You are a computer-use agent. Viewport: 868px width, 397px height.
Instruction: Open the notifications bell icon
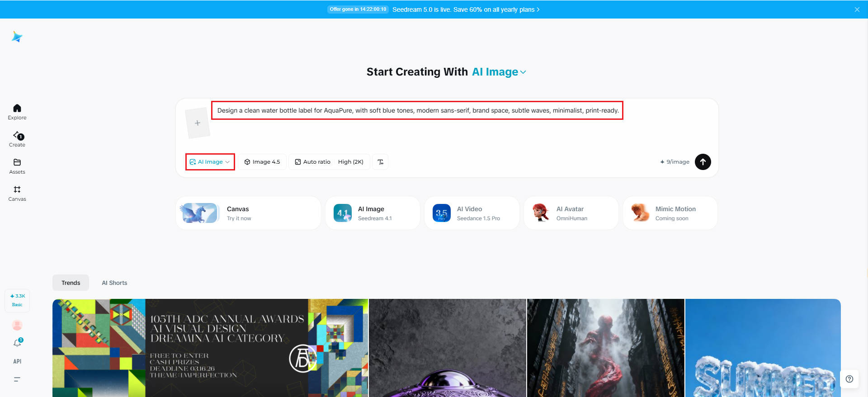[x=17, y=343]
